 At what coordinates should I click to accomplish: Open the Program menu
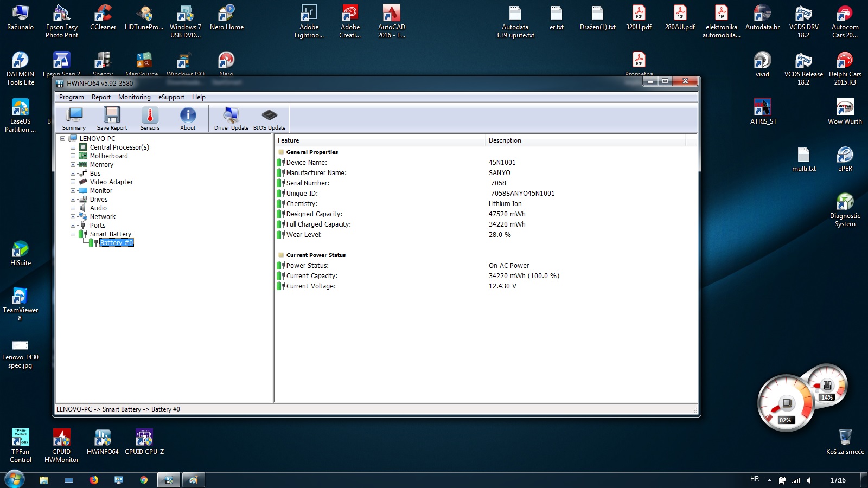[x=72, y=97]
